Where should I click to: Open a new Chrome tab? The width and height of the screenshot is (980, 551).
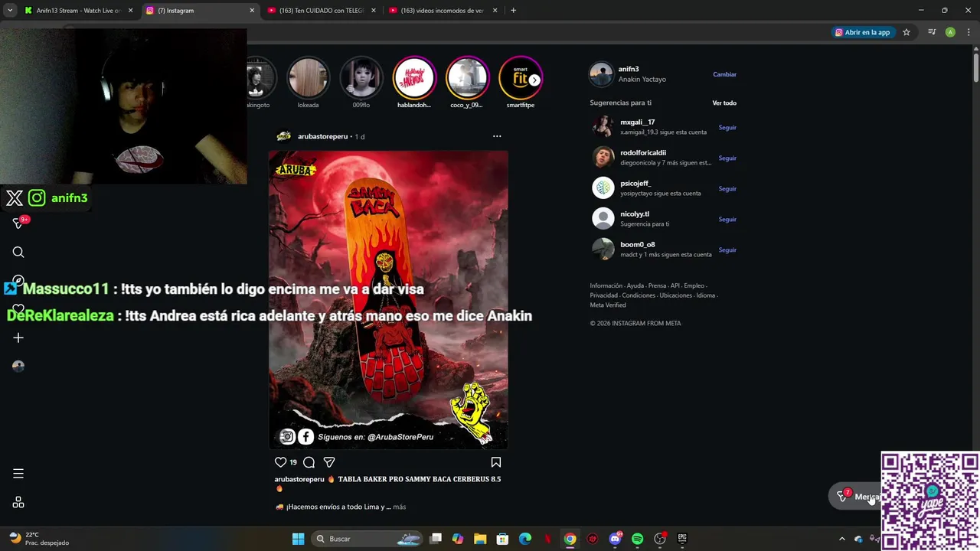pyautogui.click(x=513, y=11)
